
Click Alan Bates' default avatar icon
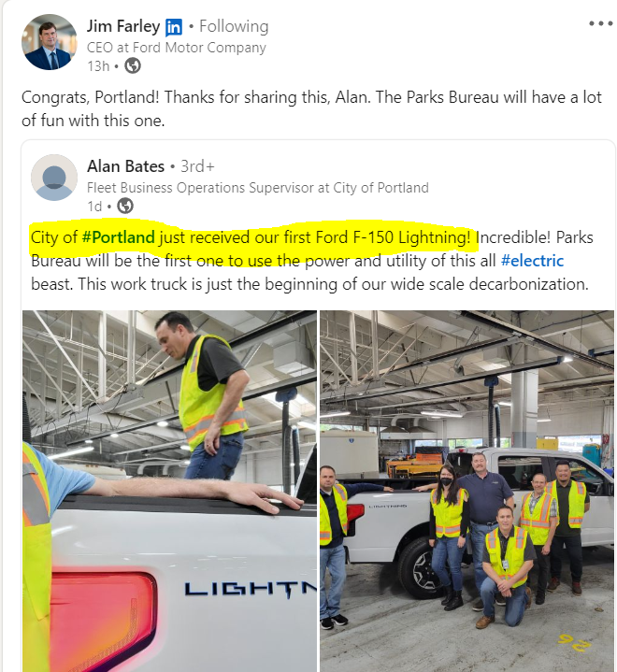[x=54, y=178]
